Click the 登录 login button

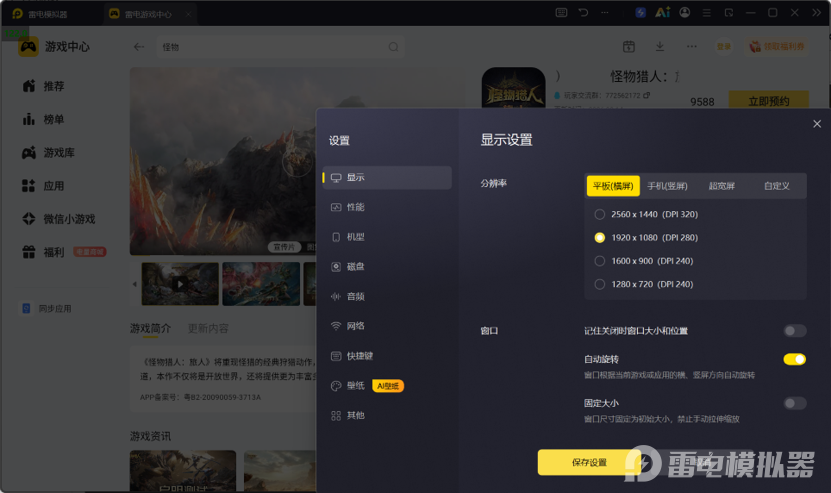(724, 47)
